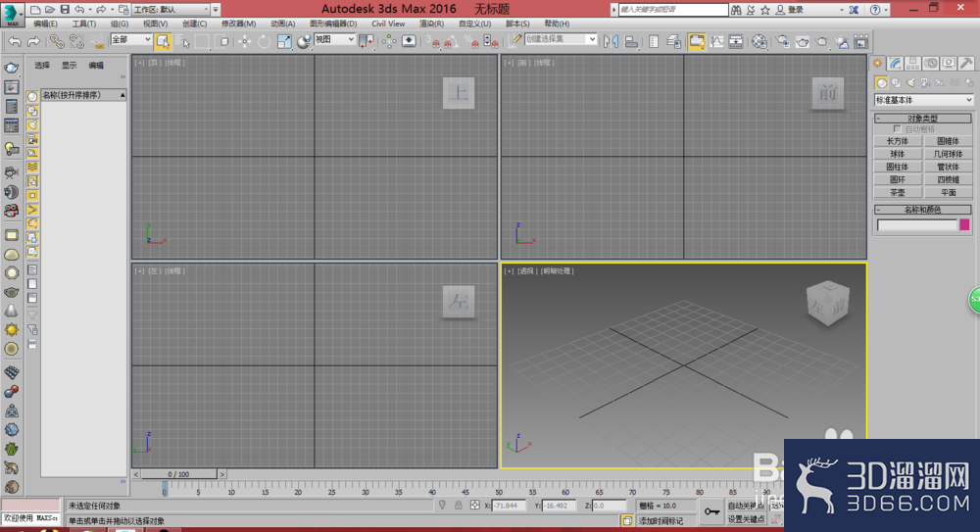Toggle absolute/offset transform type-in mode
Screen dimensions: 980x532
(475, 506)
